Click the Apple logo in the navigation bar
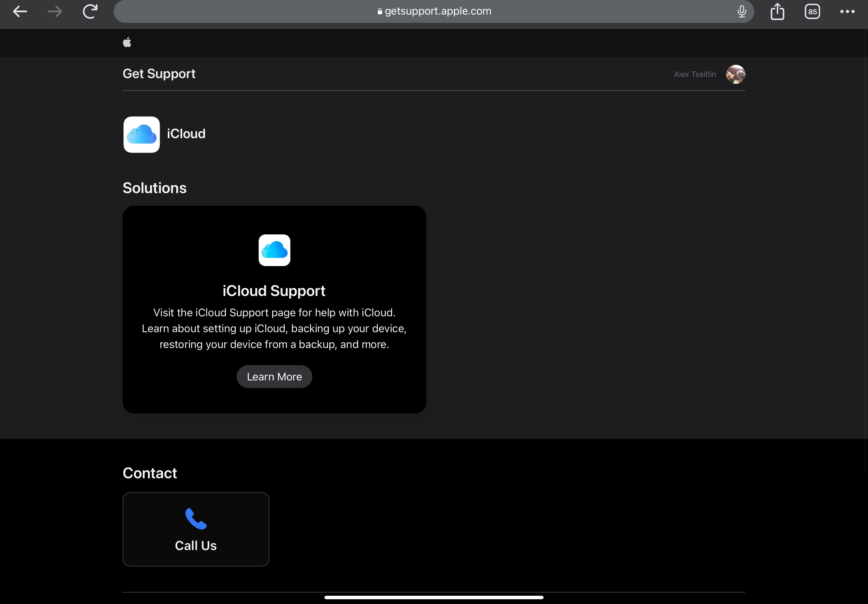 (x=127, y=42)
